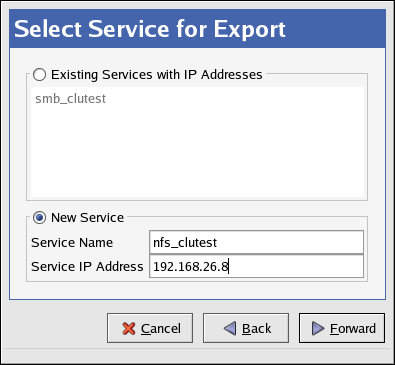
Task: Click the 'New Service' label text
Action: (88, 218)
